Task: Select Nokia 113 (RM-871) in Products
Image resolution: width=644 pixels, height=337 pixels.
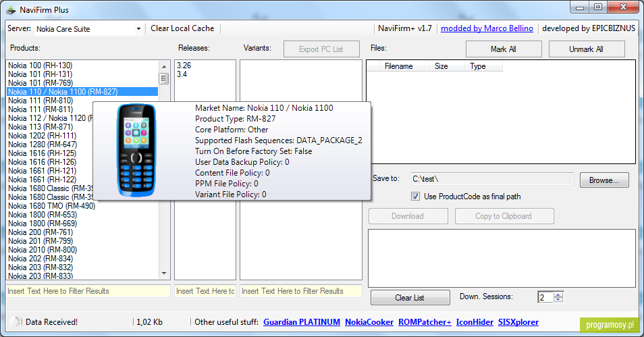Action: (x=41, y=127)
